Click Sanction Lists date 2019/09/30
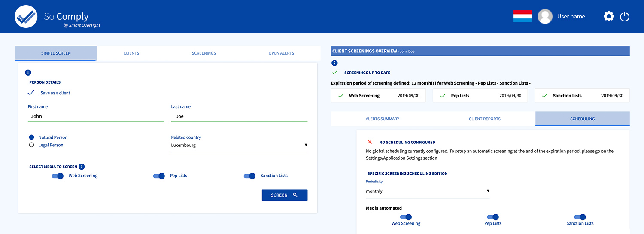The height and width of the screenshot is (234, 644). click(x=612, y=96)
